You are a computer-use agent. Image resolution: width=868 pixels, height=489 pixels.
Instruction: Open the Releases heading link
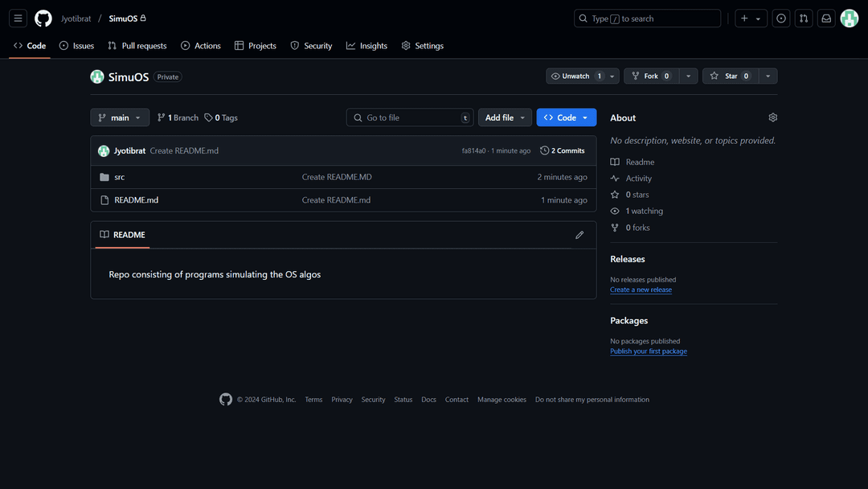(627, 259)
